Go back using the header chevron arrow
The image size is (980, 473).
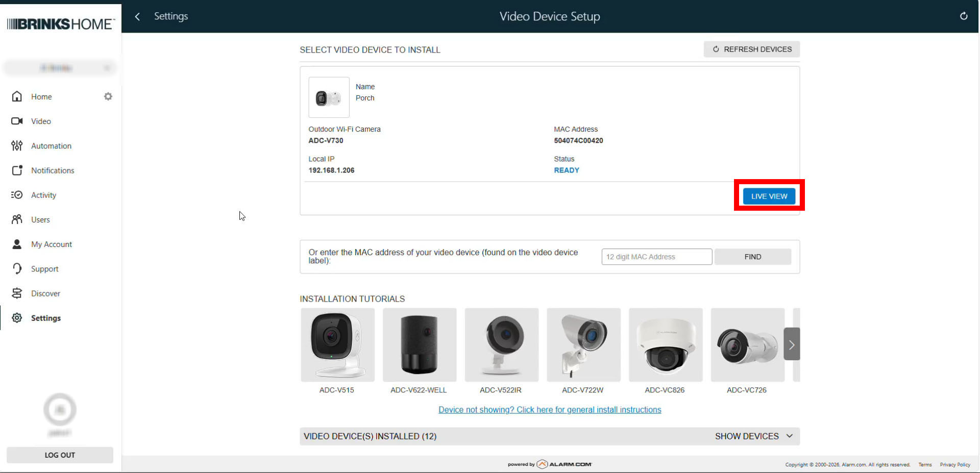coord(137,16)
